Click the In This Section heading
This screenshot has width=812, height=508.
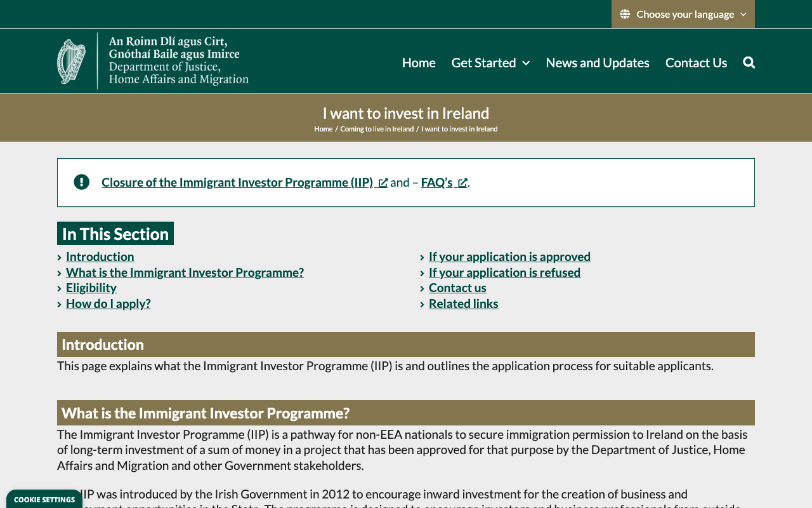(x=115, y=234)
